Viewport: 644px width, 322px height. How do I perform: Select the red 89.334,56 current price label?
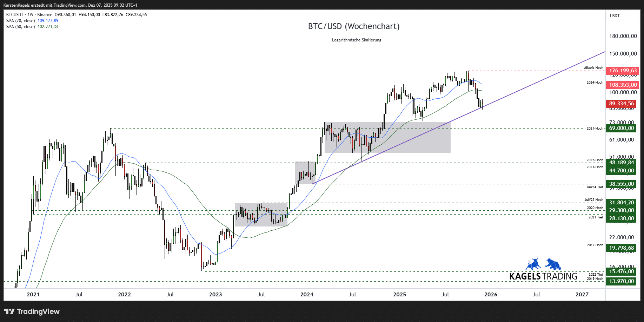(x=621, y=104)
